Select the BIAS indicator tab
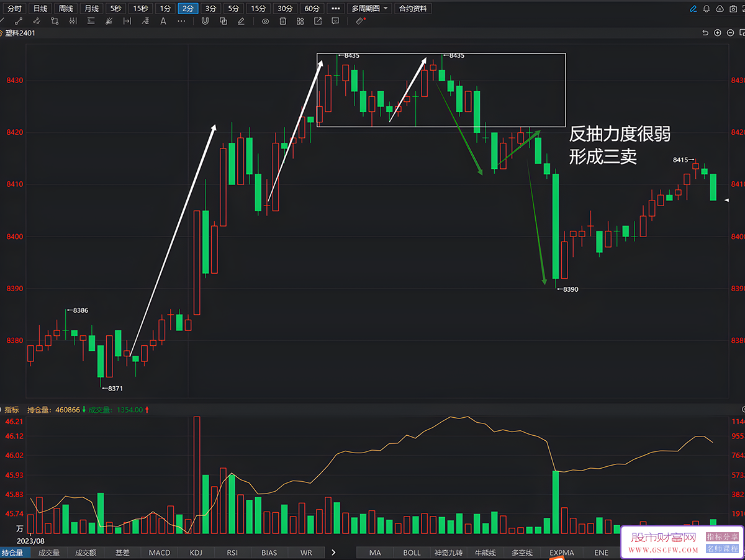Image resolution: width=745 pixels, height=560 pixels. [269, 553]
